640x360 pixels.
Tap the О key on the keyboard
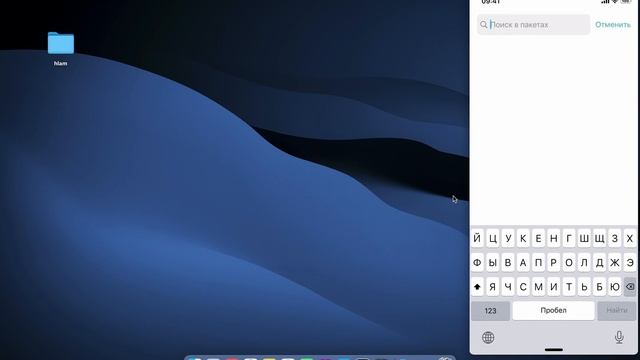tap(569, 263)
